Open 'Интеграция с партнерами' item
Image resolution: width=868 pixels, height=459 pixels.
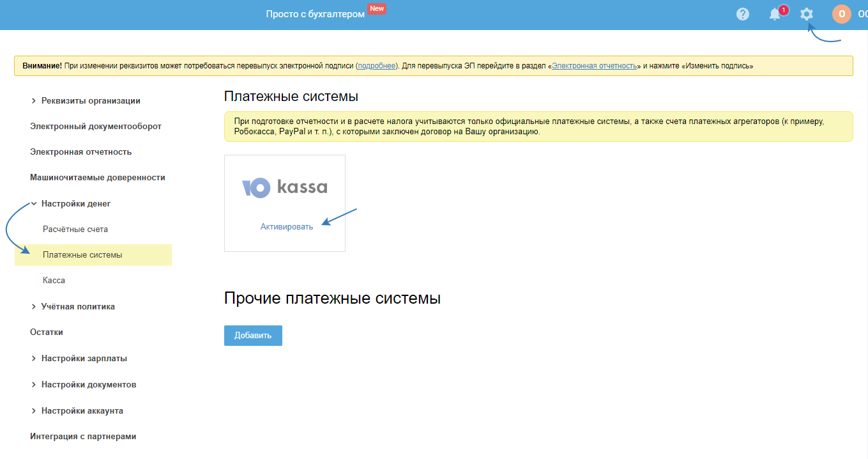83,436
